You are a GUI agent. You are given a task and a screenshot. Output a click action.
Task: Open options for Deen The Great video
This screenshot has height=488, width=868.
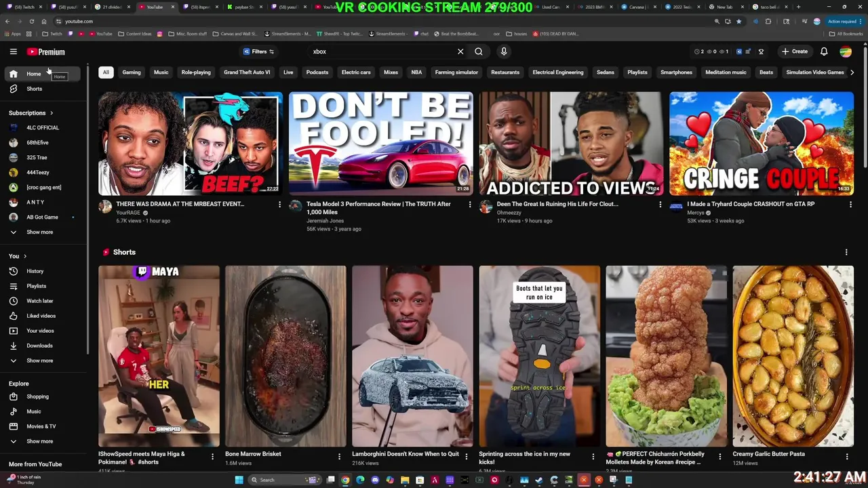[x=660, y=205]
